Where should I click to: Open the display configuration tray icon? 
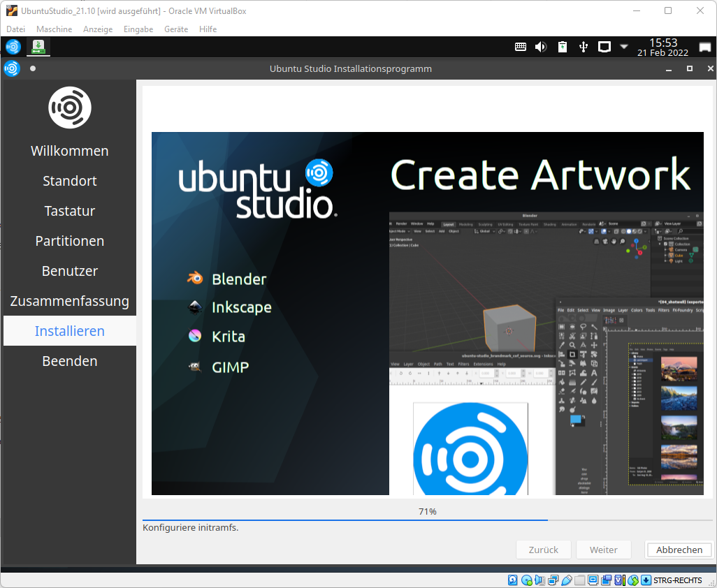tap(604, 47)
